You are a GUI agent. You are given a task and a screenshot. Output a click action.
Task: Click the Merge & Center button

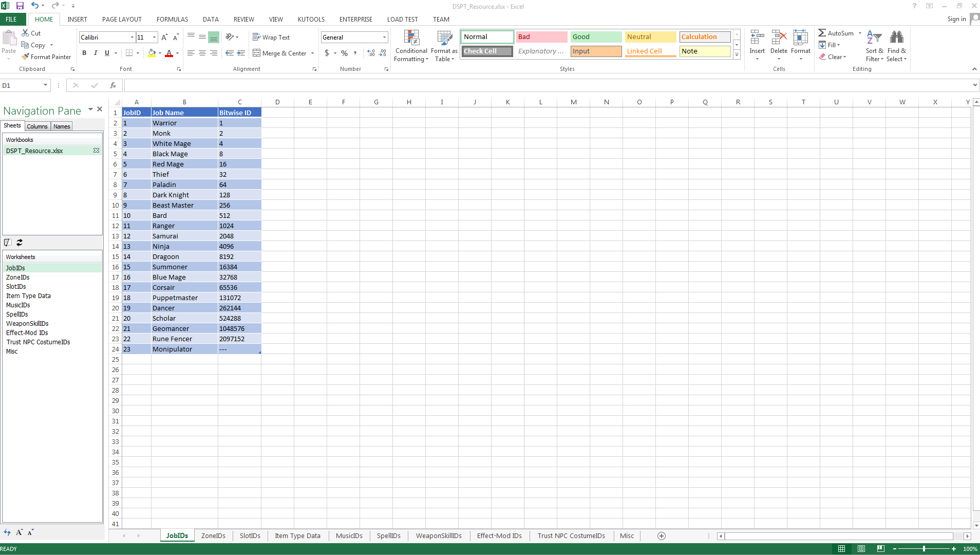pyautogui.click(x=280, y=53)
